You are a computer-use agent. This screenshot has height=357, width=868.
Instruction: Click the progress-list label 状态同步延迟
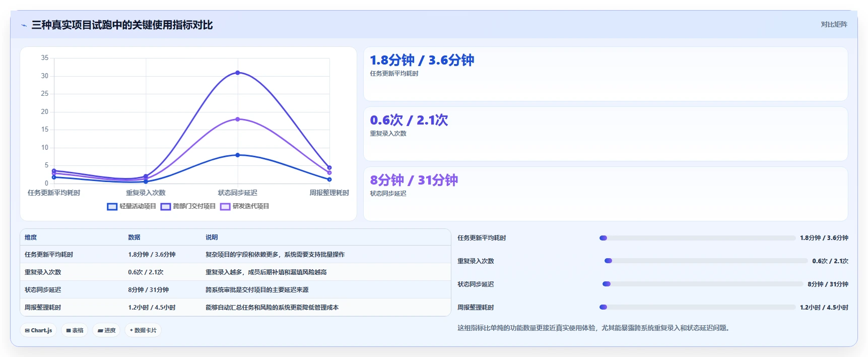(476, 284)
